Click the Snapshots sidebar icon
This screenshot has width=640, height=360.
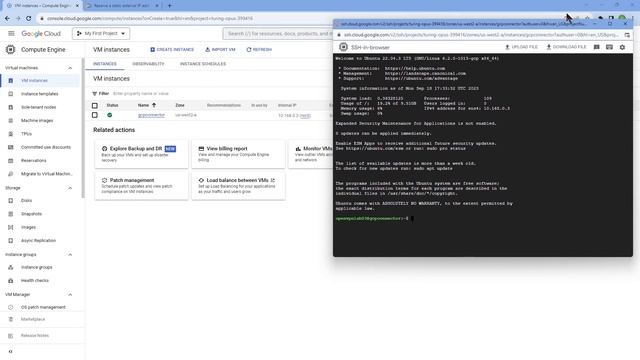[x=11, y=214]
